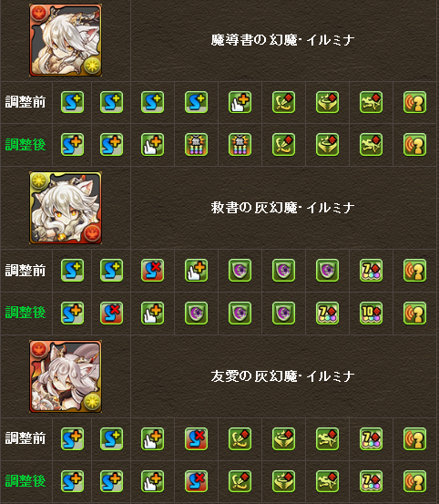Screen dimensions: 439x504
Task: Click voice awakening icon in 魔導書 調整前 row
Action: click(414, 102)
